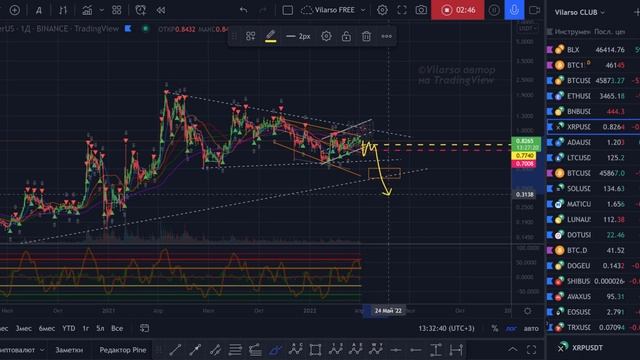Set range to 5л
The image size is (640, 360).
click(100, 328)
